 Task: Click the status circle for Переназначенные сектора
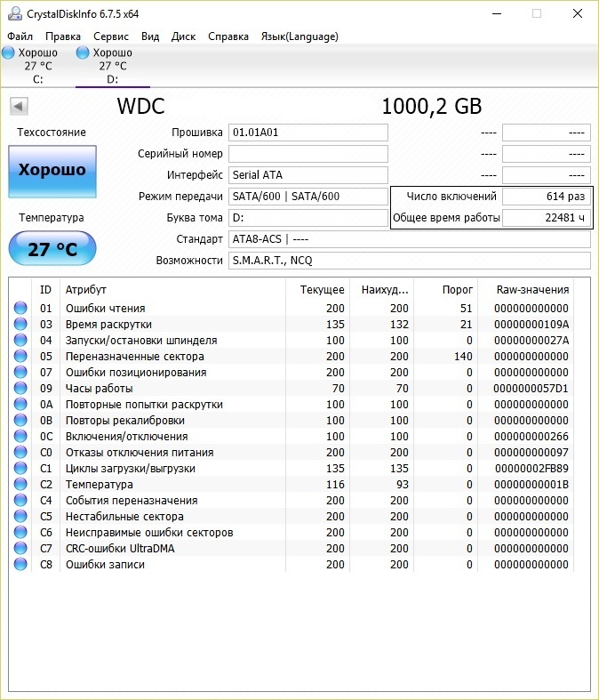click(x=20, y=357)
